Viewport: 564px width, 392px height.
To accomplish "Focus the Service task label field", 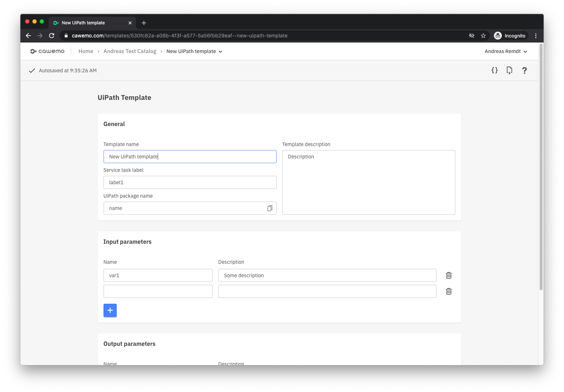I will coord(190,182).
